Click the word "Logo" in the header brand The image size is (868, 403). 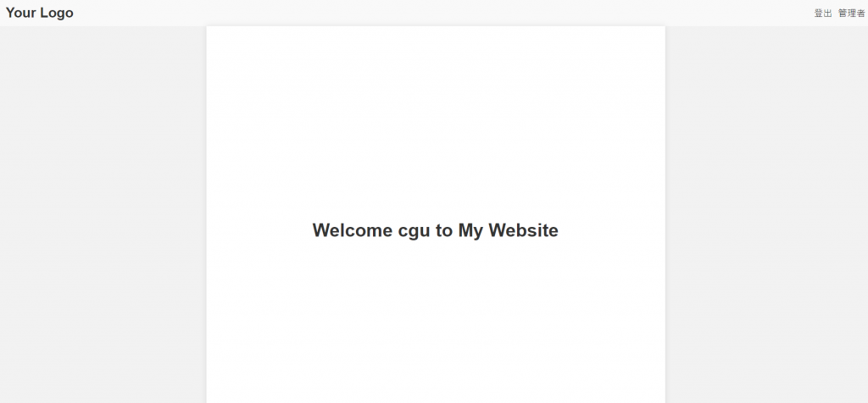pyautogui.click(x=57, y=13)
